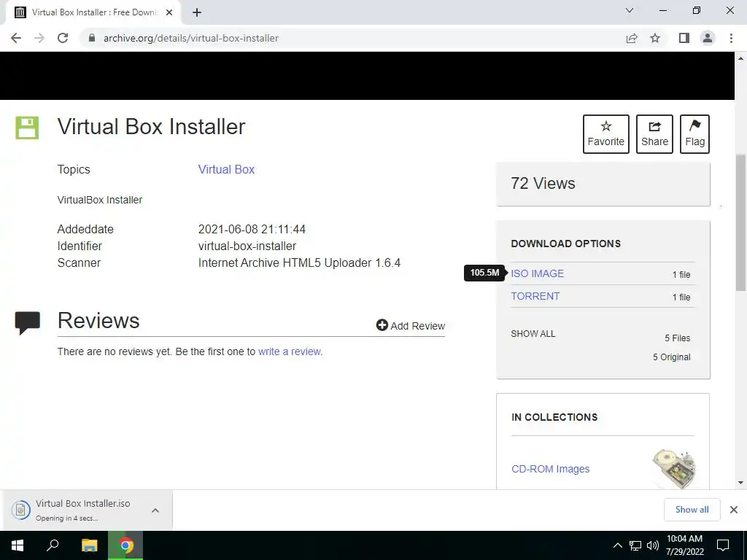Download the ISO IMAGE file
Viewport: 747px width, 560px height.
(x=538, y=273)
